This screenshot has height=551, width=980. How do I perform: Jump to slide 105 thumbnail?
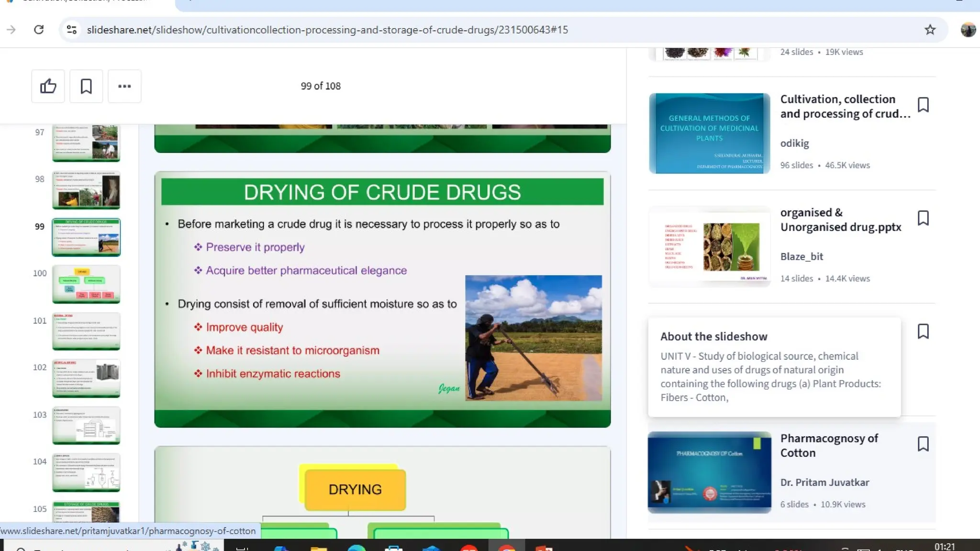coord(86,512)
